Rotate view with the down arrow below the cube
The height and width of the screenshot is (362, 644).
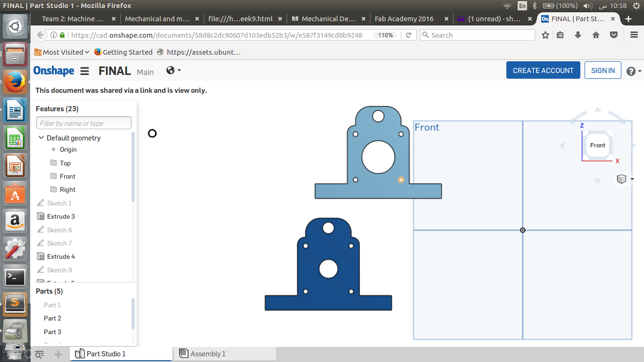598,181
